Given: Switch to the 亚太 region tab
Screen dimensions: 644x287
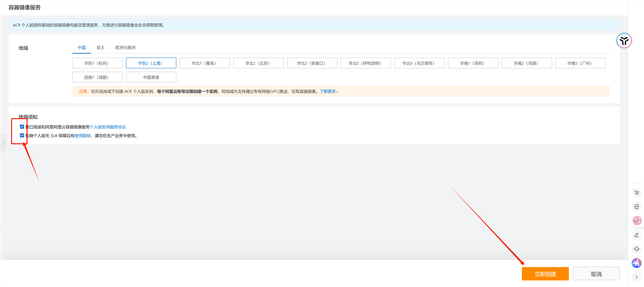Looking at the screenshot, I should (100, 48).
